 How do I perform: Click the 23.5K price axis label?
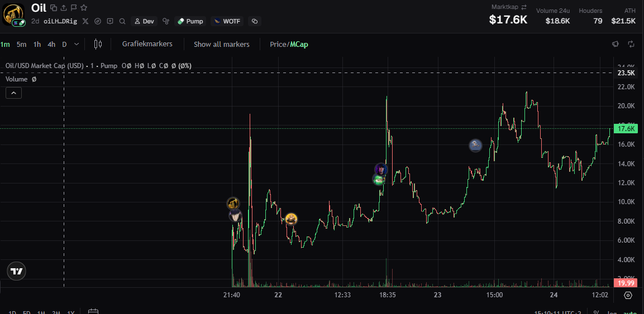coord(626,73)
